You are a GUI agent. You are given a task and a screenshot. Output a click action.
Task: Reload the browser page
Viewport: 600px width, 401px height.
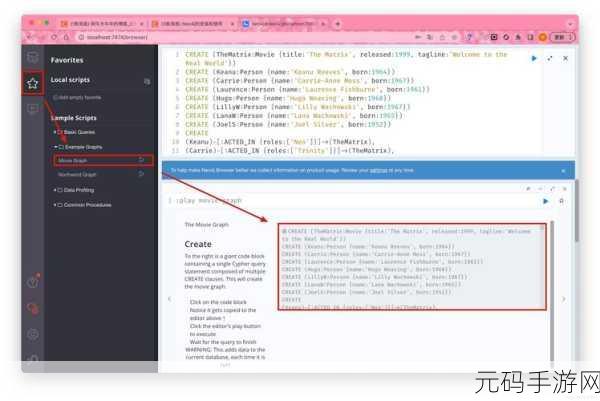tap(54, 37)
